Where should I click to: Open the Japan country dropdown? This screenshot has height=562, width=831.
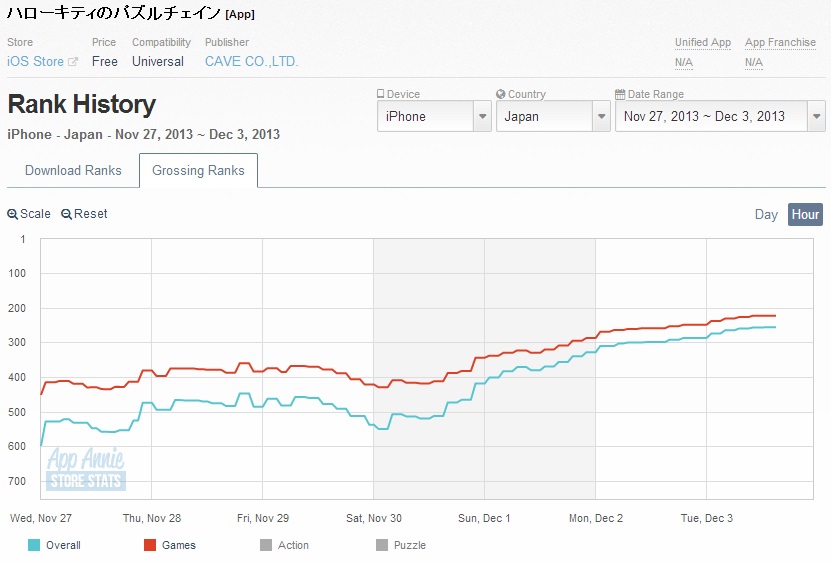[553, 116]
